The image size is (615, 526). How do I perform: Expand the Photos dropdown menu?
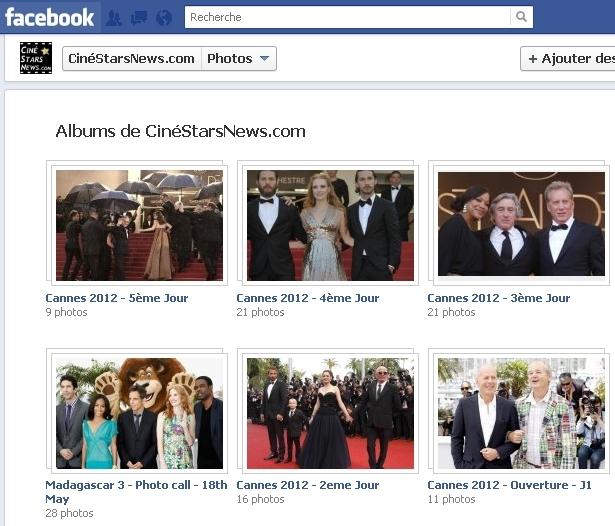239,59
